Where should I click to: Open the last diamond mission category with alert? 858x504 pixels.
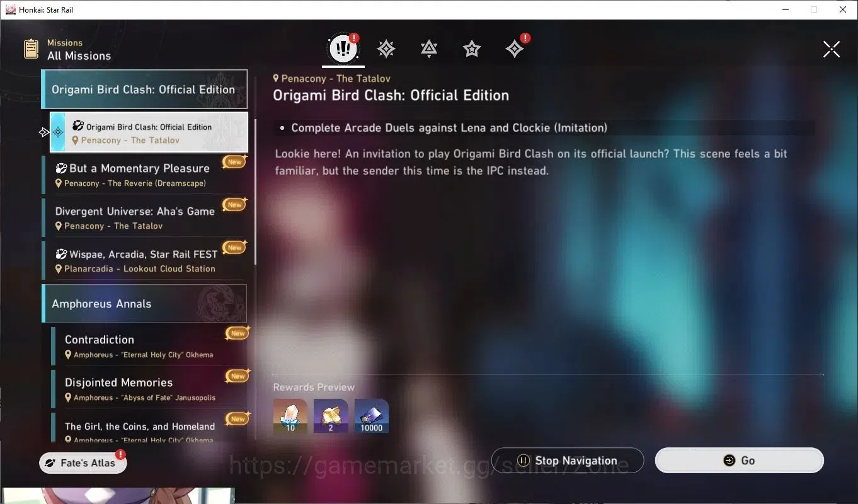pos(515,49)
